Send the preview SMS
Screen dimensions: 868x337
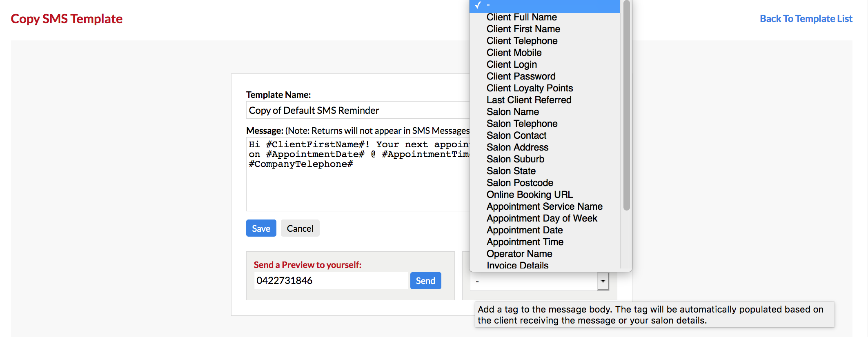[425, 281]
